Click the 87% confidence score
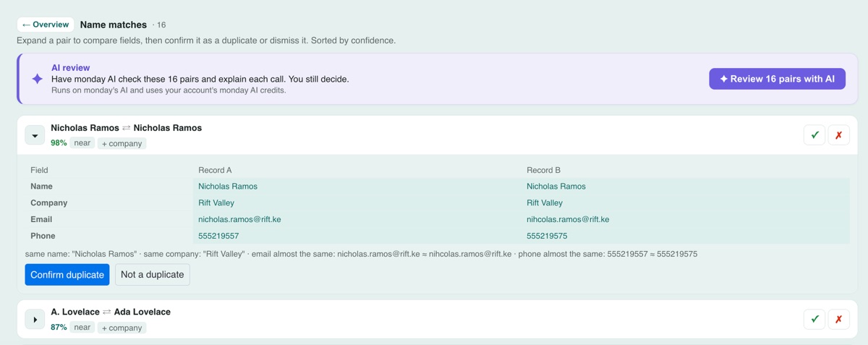The width and height of the screenshot is (868, 345). click(x=59, y=328)
